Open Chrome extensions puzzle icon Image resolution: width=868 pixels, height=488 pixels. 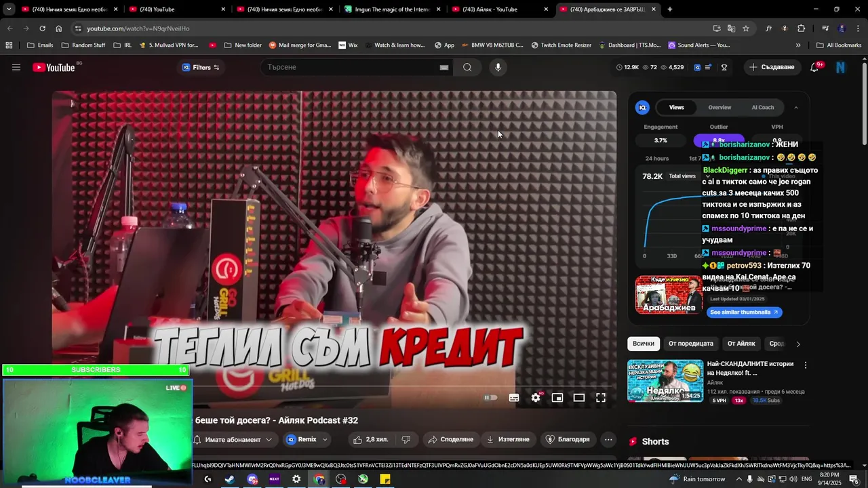tap(801, 28)
